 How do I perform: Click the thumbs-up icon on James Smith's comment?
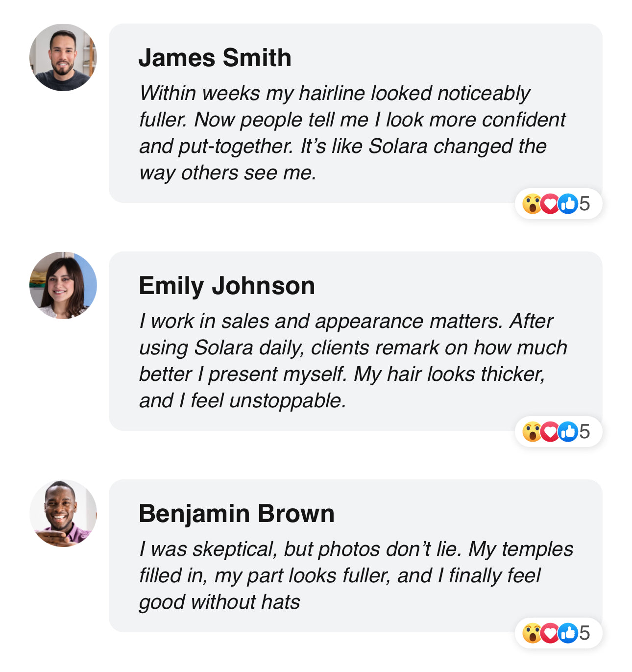pos(568,204)
